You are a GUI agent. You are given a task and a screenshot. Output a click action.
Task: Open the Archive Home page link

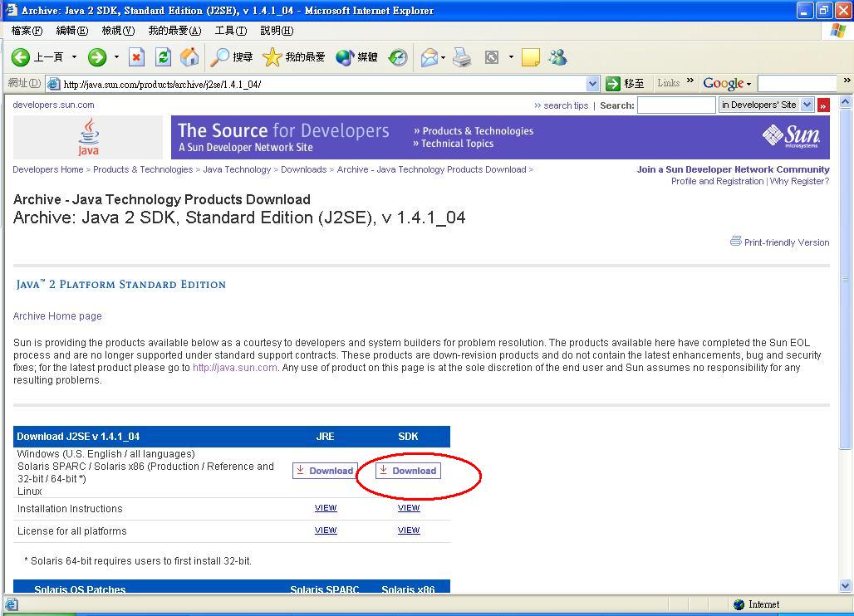(x=57, y=316)
